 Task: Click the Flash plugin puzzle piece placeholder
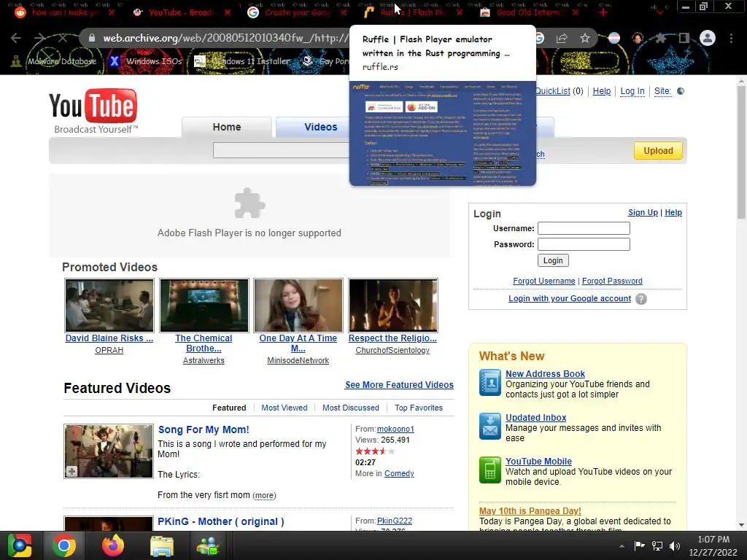point(249,203)
